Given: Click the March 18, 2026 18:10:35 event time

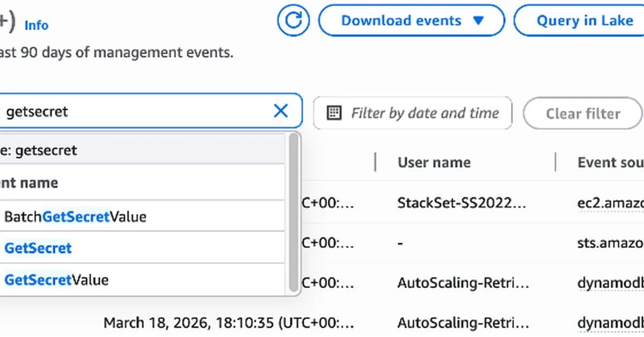Looking at the screenshot, I should coord(228,323).
